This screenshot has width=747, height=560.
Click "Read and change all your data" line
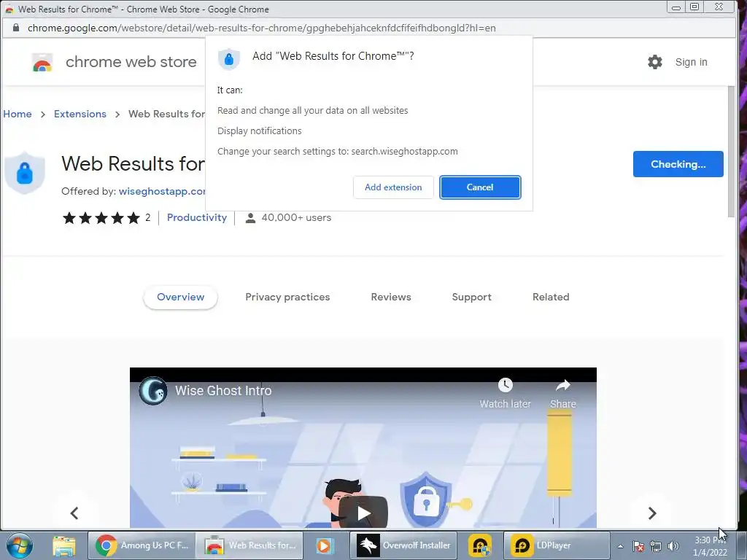tap(312, 111)
